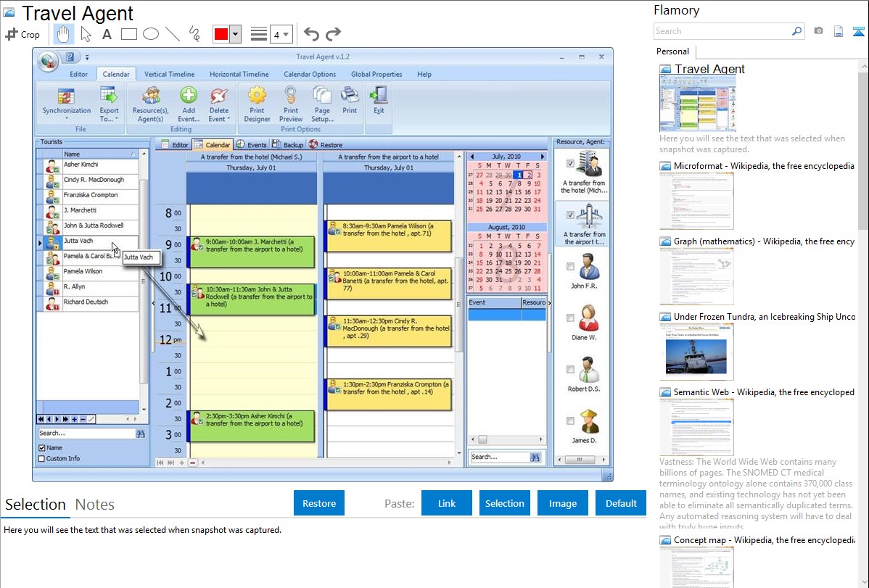Activate the hand pan tool
Viewport: 869px width, 588px height.
63,34
